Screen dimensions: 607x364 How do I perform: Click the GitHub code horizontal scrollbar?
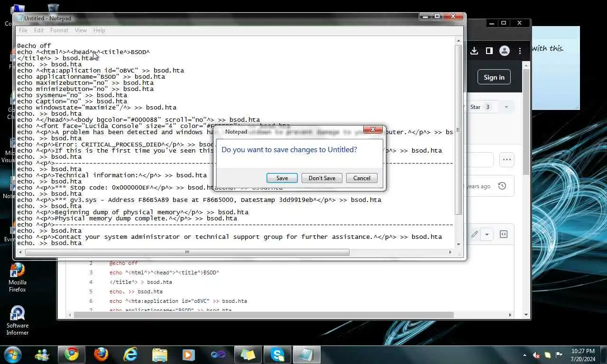(264, 315)
